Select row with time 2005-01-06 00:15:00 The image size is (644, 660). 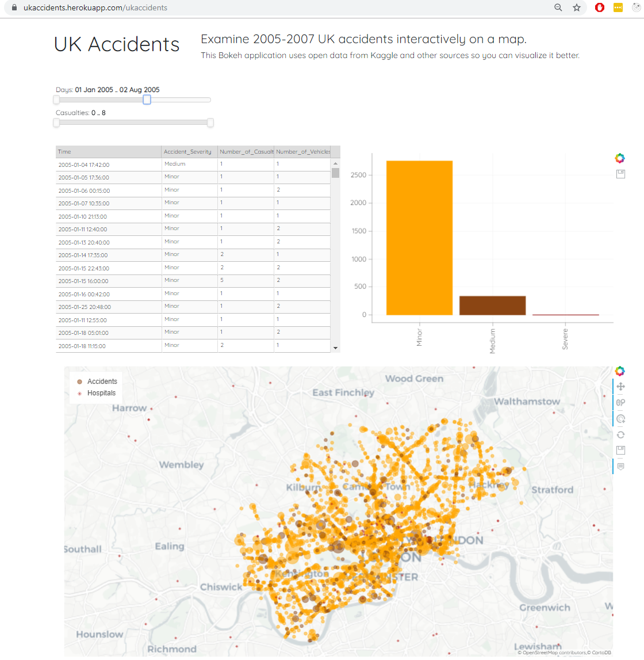pos(193,190)
